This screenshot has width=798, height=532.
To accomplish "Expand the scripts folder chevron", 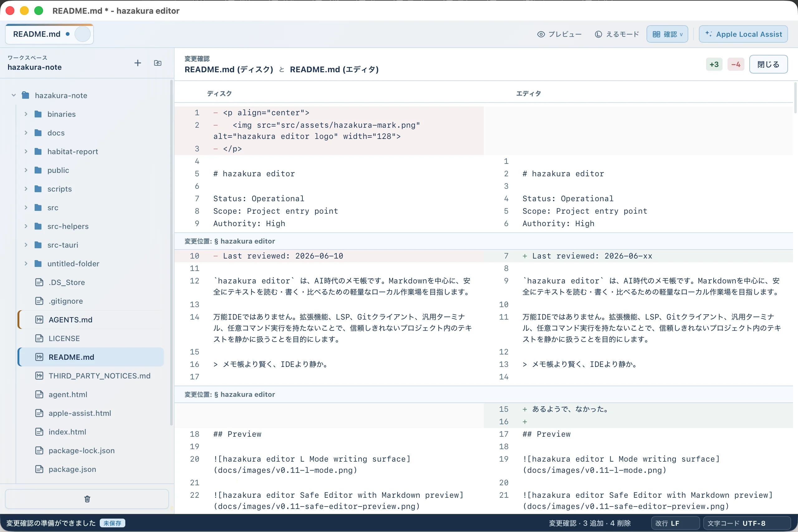I will click(26, 189).
